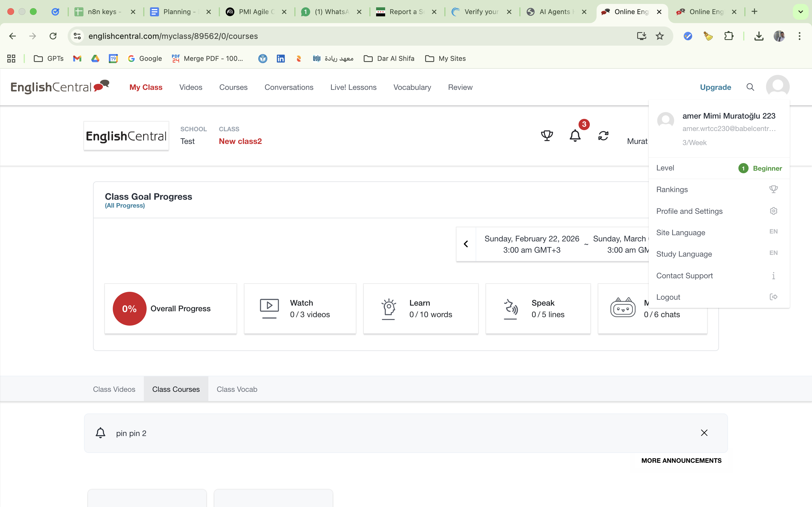Click the refresh sync arrows icon
This screenshot has height=507, width=812.
(x=603, y=135)
